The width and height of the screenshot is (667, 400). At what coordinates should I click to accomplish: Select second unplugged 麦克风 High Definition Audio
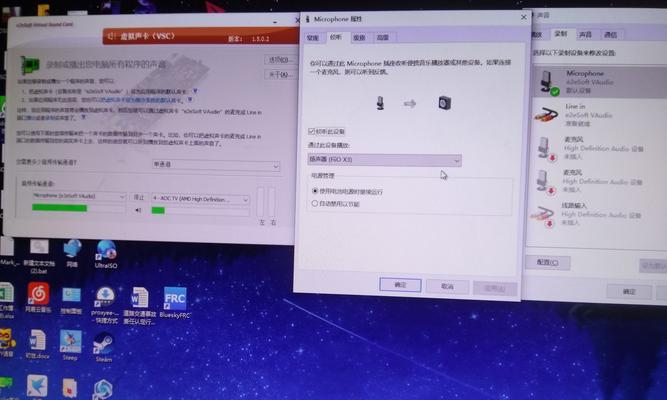coord(599,181)
